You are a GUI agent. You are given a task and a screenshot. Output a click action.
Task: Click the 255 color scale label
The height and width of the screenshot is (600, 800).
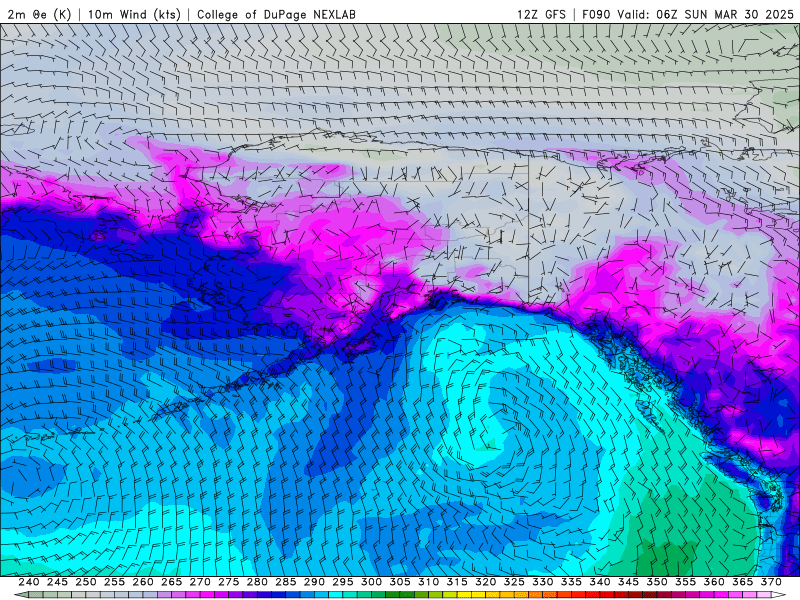114,582
